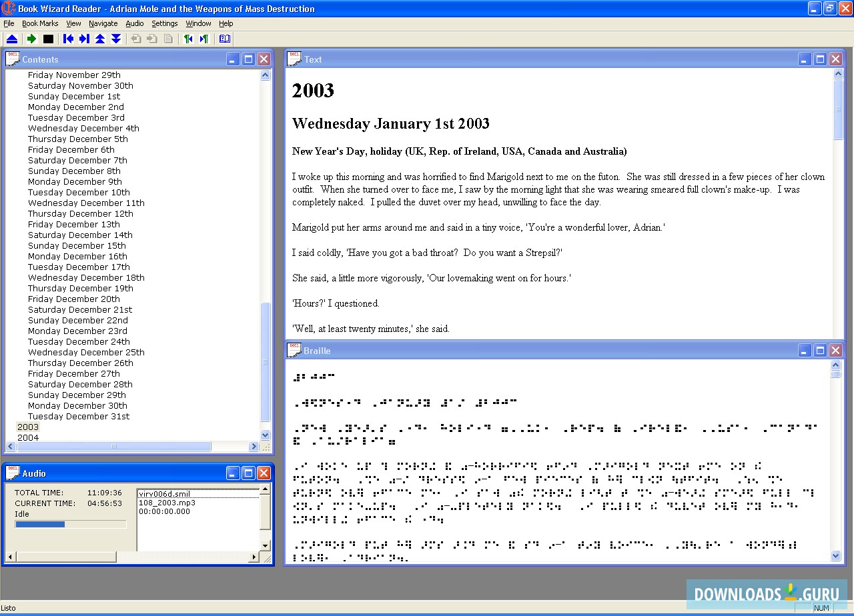Click the Braille panel title bar icon
The image size is (854, 616).
pyautogui.click(x=294, y=349)
